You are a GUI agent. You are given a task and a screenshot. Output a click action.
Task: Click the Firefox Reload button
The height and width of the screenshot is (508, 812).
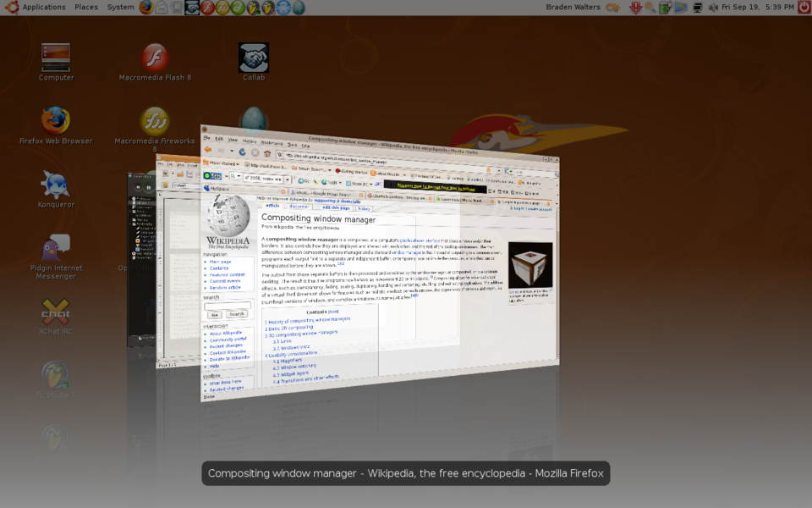pos(242,152)
